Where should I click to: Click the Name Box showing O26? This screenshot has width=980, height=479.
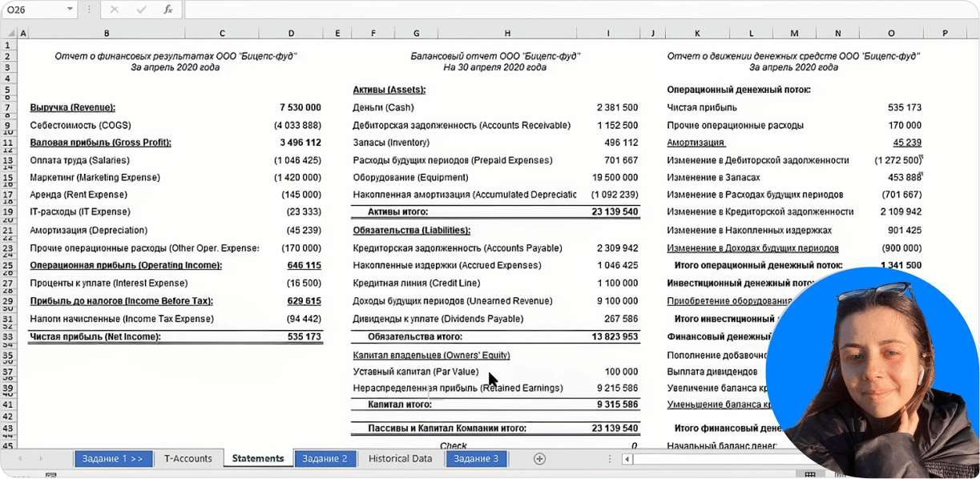click(33, 10)
